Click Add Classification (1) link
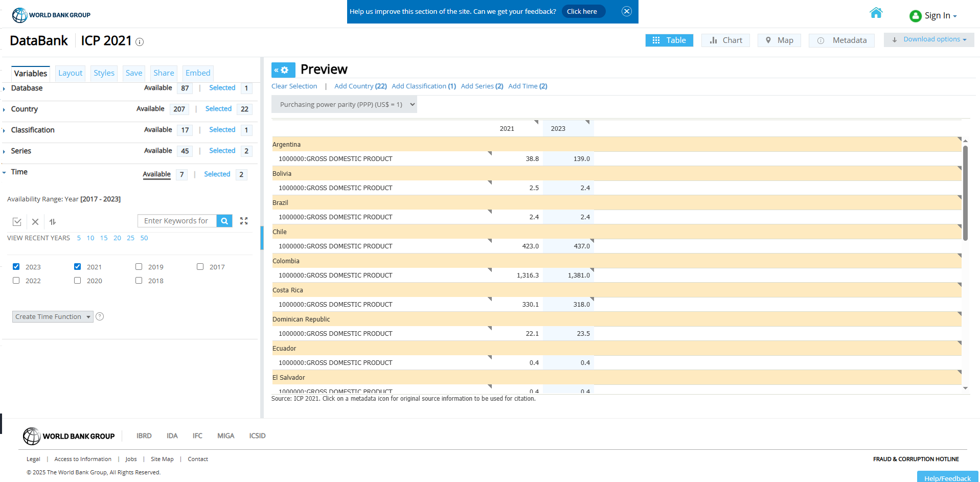Image resolution: width=980 pixels, height=482 pixels. coord(424,86)
